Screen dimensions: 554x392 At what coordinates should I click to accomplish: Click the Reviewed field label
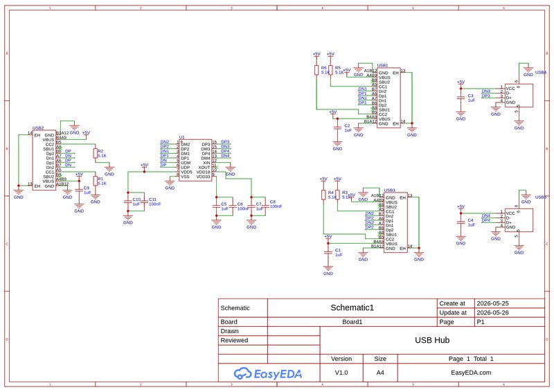(234, 340)
